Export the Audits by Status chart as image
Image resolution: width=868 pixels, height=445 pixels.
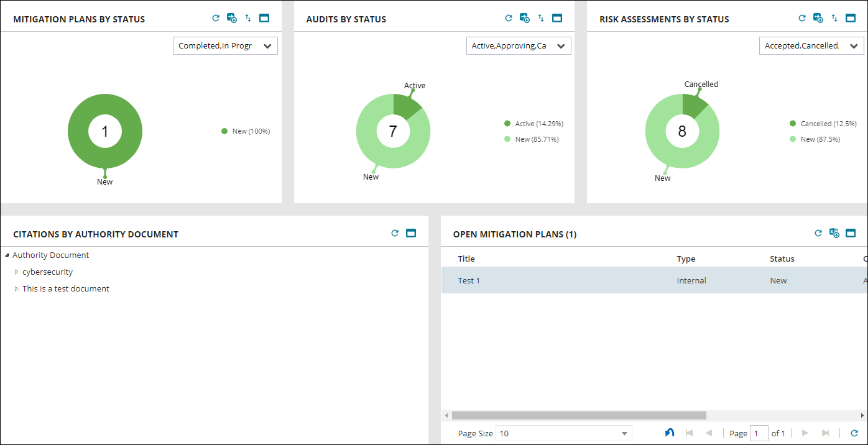(x=525, y=18)
